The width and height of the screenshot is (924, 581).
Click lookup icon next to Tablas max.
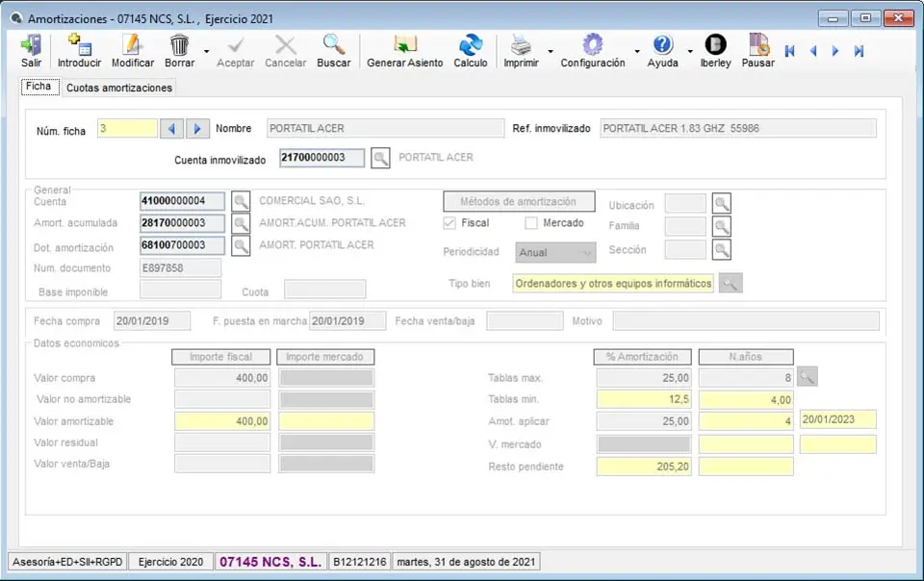pyautogui.click(x=807, y=377)
